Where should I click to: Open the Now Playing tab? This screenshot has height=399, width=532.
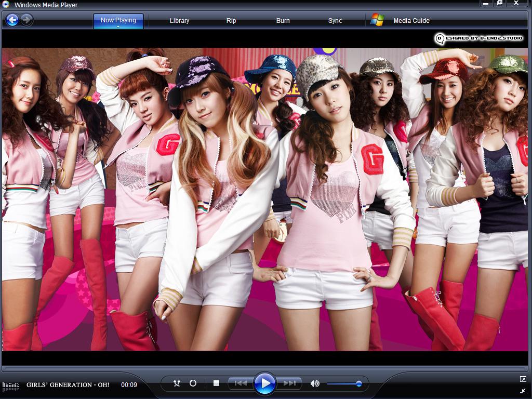118,20
